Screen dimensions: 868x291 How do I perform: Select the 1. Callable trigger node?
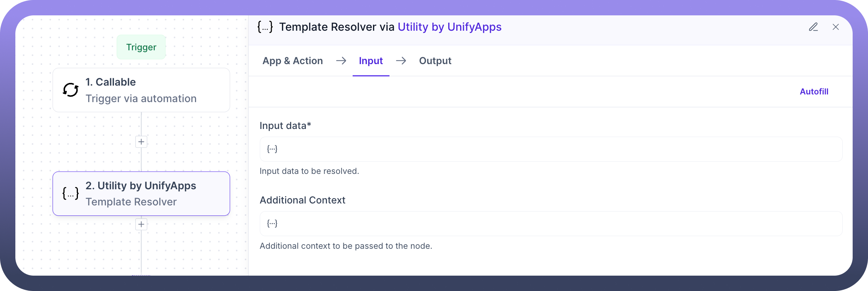(141, 90)
